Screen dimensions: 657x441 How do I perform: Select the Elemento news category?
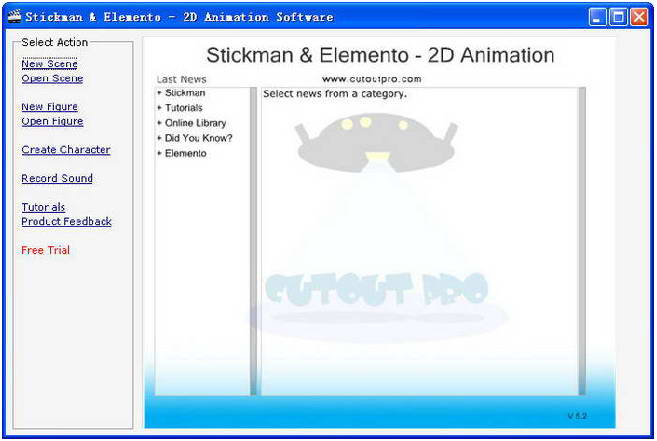tap(186, 153)
